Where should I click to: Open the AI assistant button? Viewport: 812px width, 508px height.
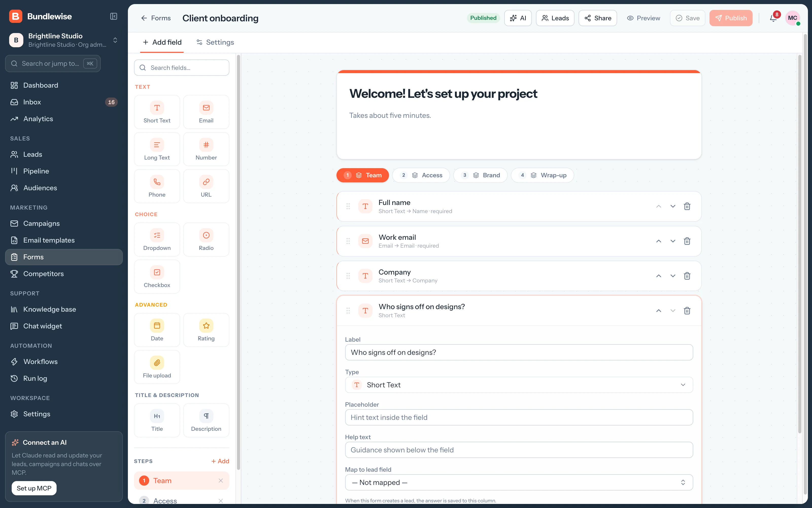coord(518,18)
